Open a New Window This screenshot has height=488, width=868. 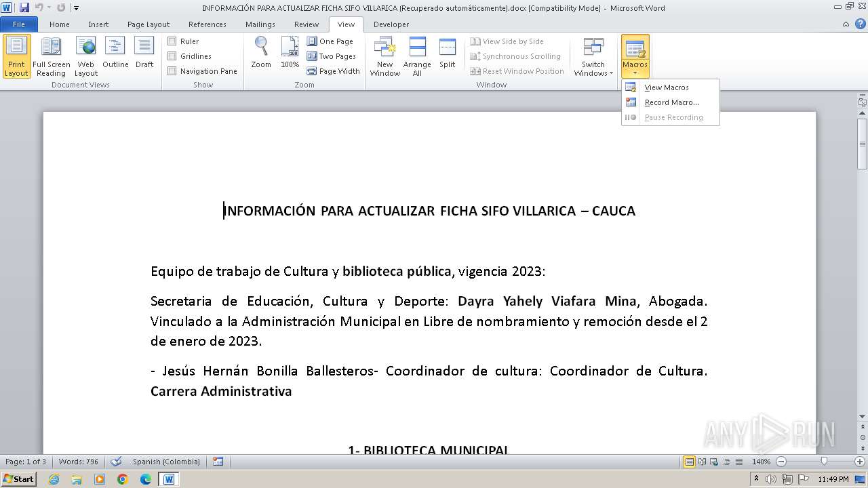[x=384, y=56]
